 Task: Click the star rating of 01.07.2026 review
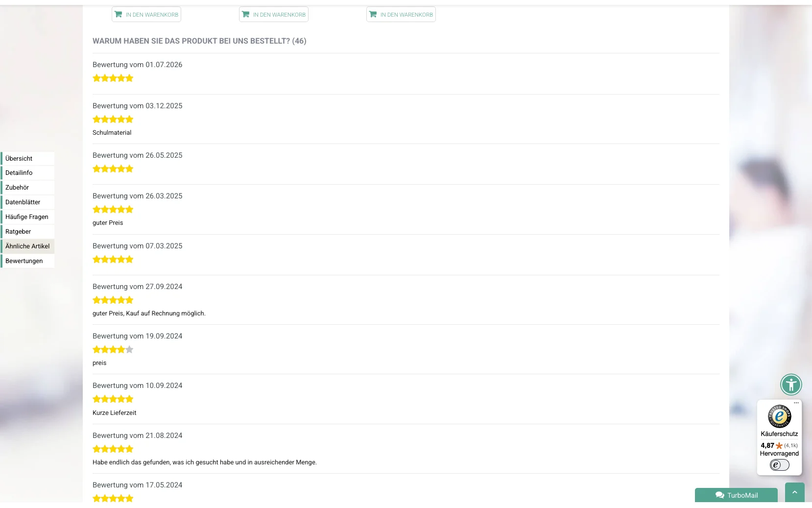pos(113,78)
